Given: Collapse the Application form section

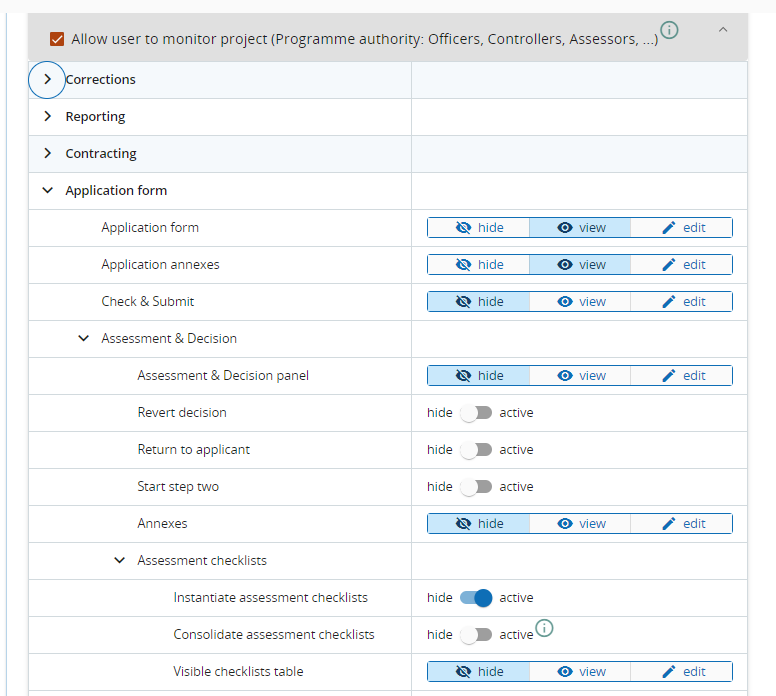Looking at the screenshot, I should click(47, 191).
